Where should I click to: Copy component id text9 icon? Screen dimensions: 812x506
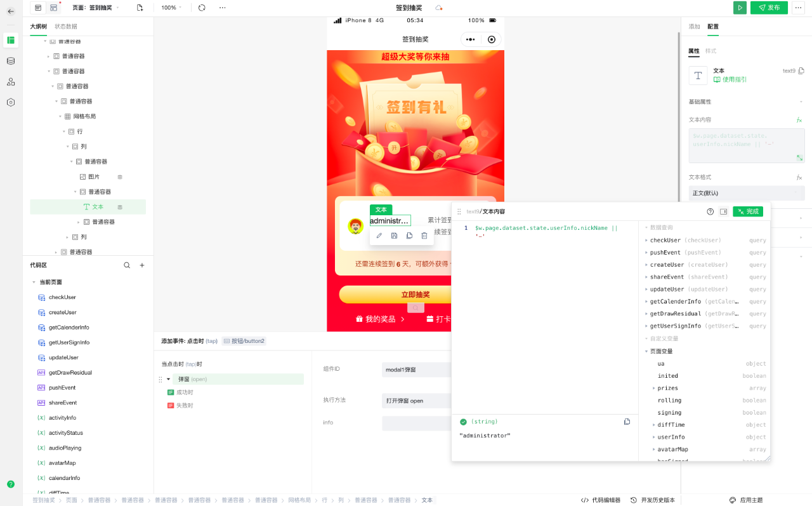(801, 70)
